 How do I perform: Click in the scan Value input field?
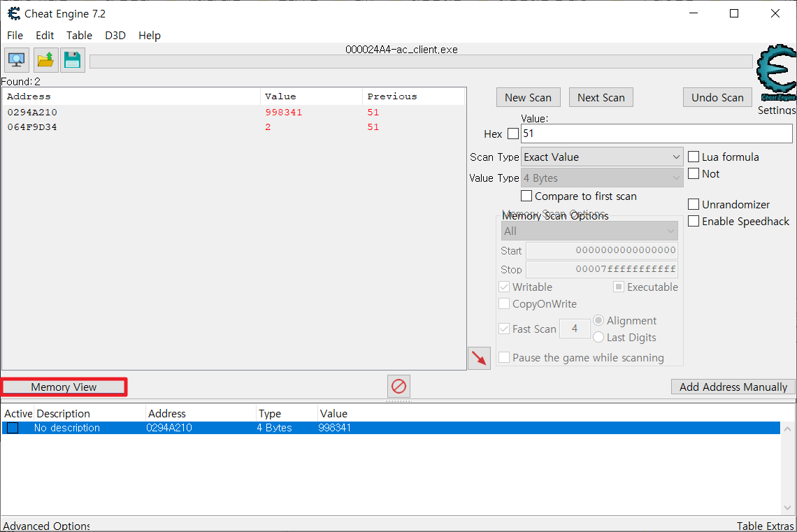(x=656, y=134)
